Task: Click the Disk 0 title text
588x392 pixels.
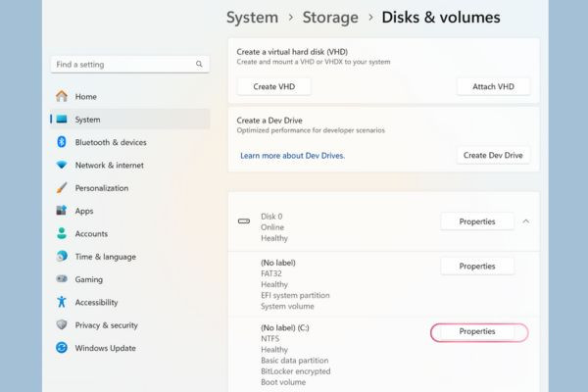Action: point(271,217)
